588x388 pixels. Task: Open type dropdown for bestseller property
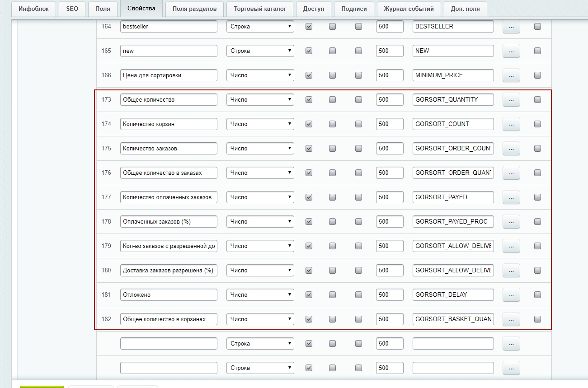coord(260,27)
